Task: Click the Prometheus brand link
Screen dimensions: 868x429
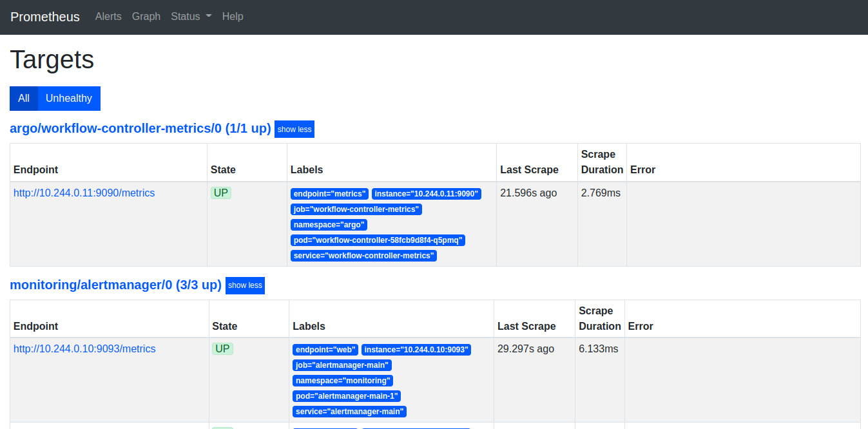Action: pos(44,17)
